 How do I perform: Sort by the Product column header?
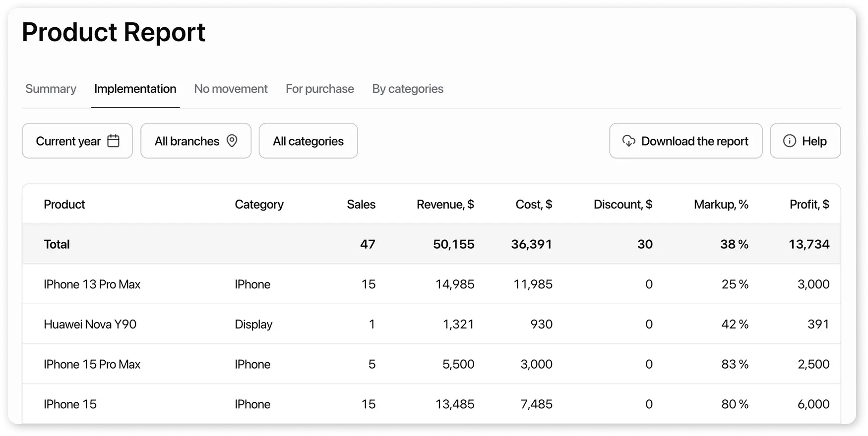tap(64, 204)
